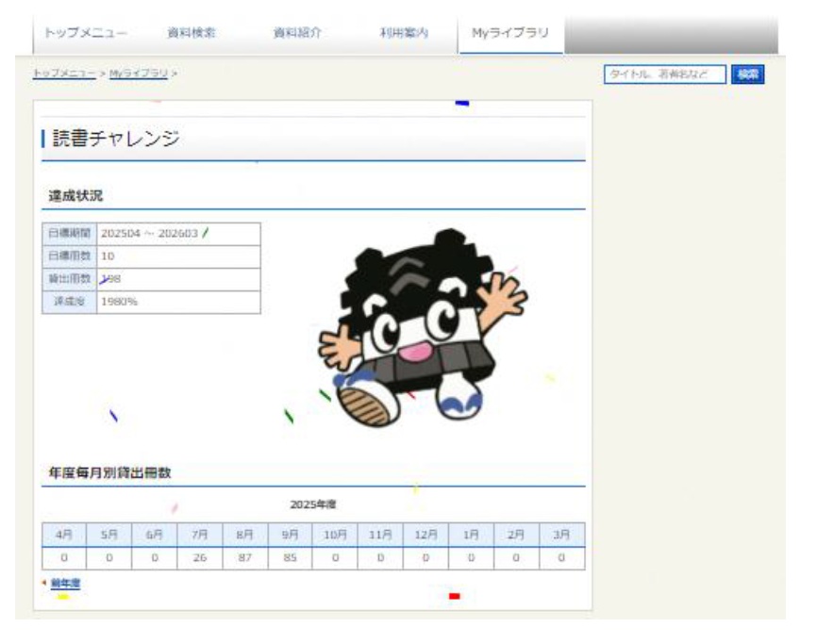
Task: Click the 9月 count cell showing 85
Action: [x=290, y=558]
